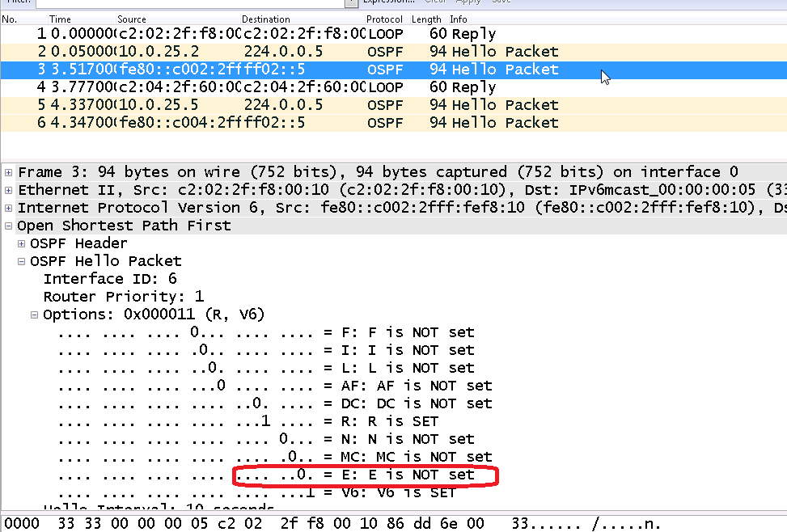Sort packet list by Time column
Screen dimensions: 787x532
pyautogui.click(x=82, y=19)
